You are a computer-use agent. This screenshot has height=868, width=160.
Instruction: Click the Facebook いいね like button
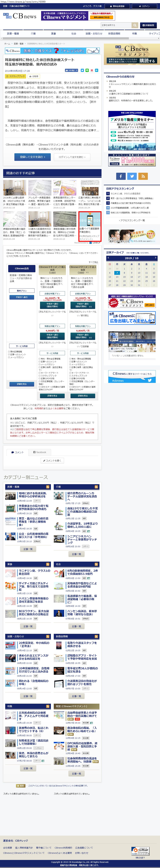(x=71, y=70)
